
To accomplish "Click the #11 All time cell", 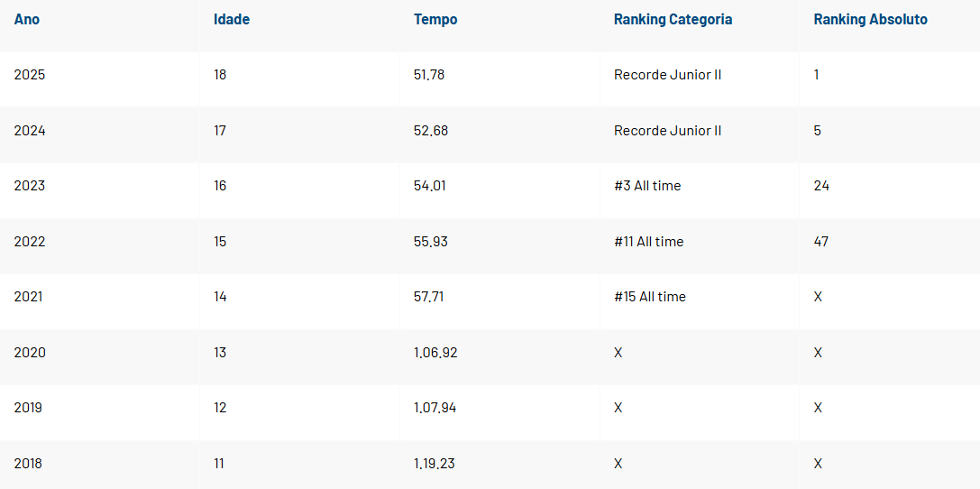I will coord(648,242).
